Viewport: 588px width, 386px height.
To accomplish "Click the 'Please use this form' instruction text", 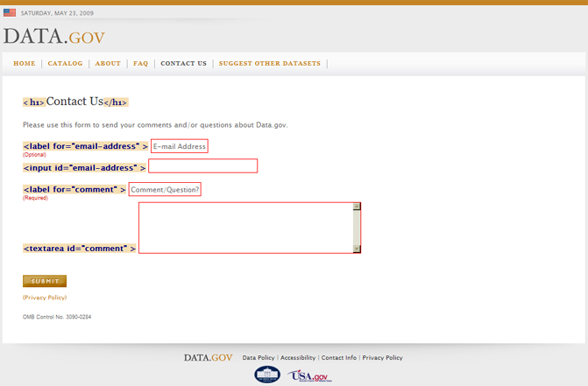I will click(x=155, y=124).
